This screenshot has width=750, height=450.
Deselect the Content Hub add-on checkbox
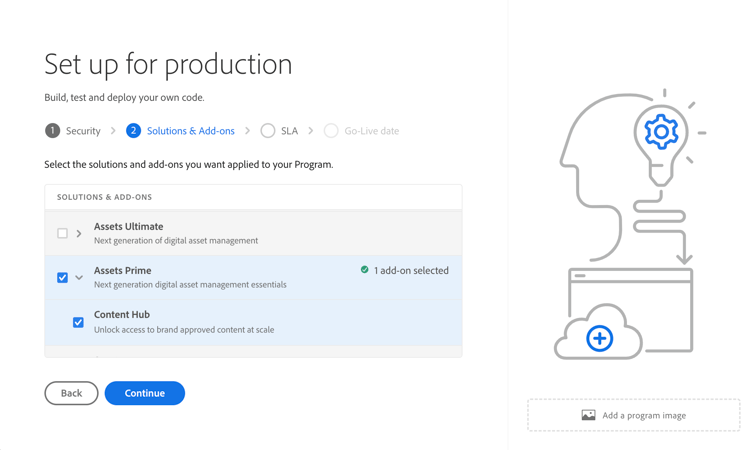pyautogui.click(x=78, y=322)
